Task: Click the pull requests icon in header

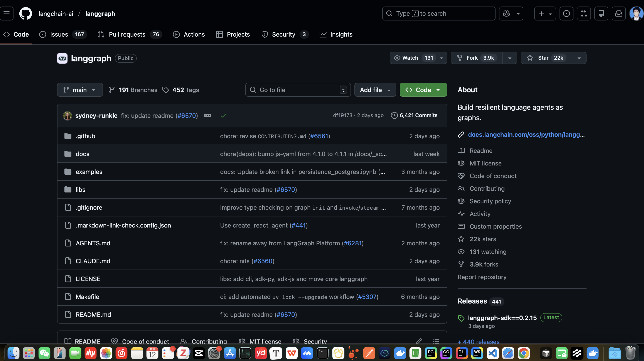Action: tap(584, 13)
